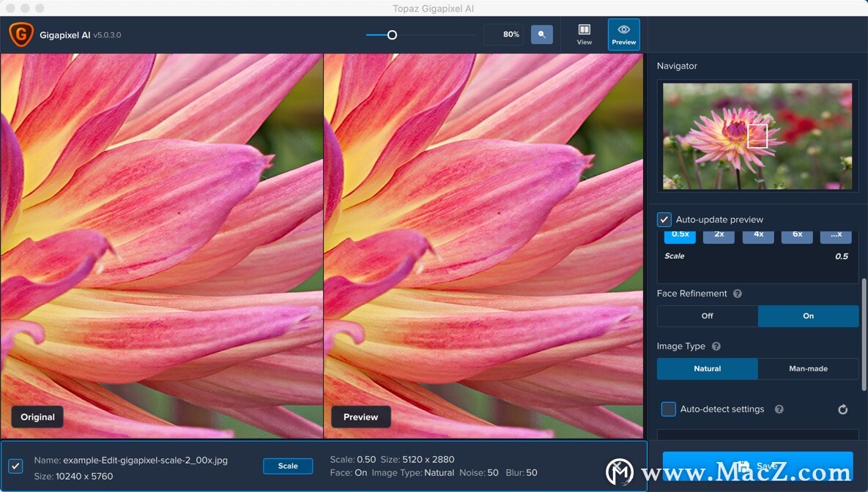Choose the custom ...x scale option
This screenshot has height=492, width=868.
836,235
